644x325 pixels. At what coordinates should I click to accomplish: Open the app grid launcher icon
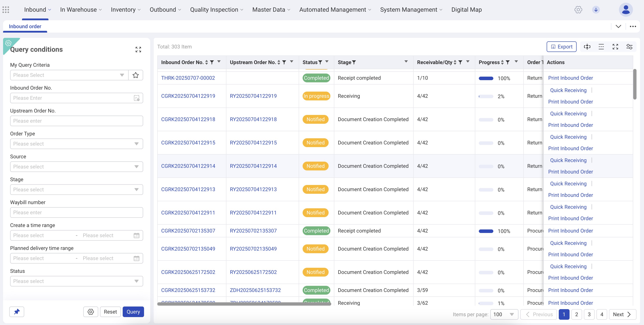tap(6, 9)
